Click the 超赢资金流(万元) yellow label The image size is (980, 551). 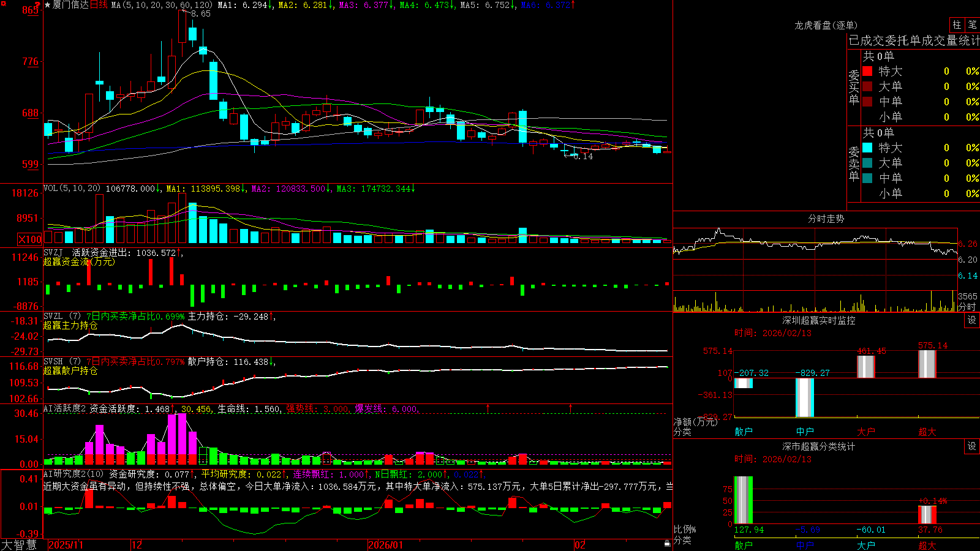(79, 261)
